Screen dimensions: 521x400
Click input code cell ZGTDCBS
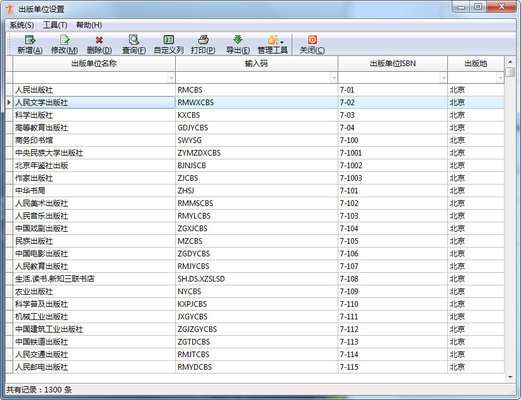(x=256, y=342)
